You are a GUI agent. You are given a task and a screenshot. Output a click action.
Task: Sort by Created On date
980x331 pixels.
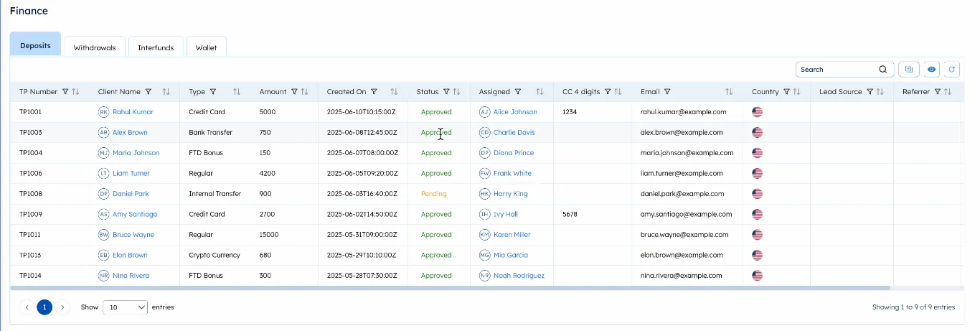point(394,92)
